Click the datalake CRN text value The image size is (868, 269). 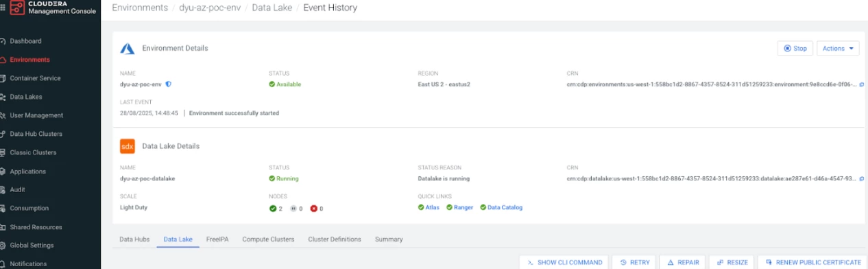pyautogui.click(x=711, y=178)
